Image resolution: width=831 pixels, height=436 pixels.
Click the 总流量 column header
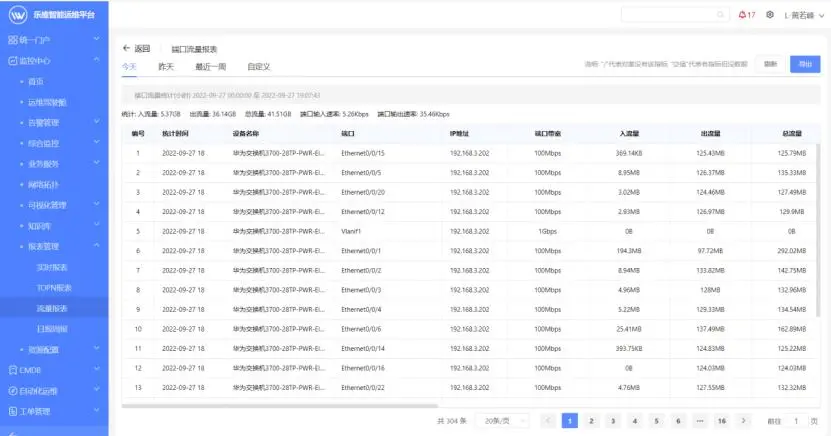(x=792, y=134)
